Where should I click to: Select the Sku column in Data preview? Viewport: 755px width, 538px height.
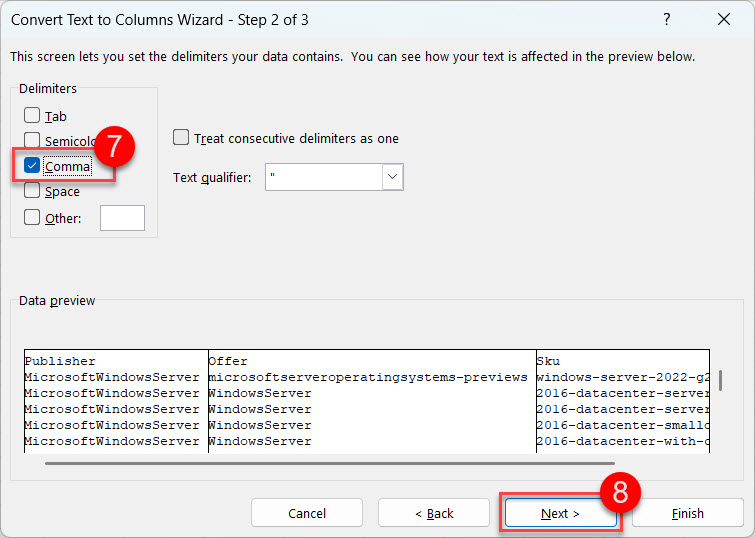pyautogui.click(x=620, y=400)
